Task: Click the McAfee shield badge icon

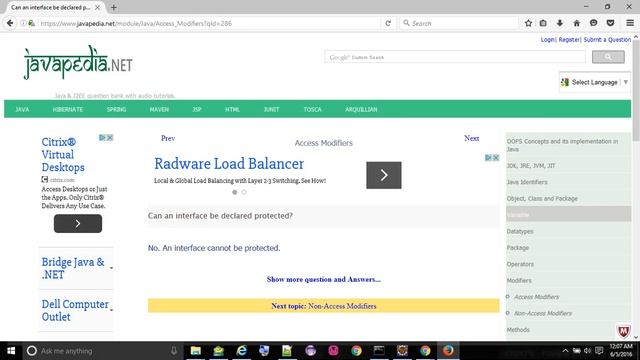Action: pyautogui.click(x=623, y=331)
